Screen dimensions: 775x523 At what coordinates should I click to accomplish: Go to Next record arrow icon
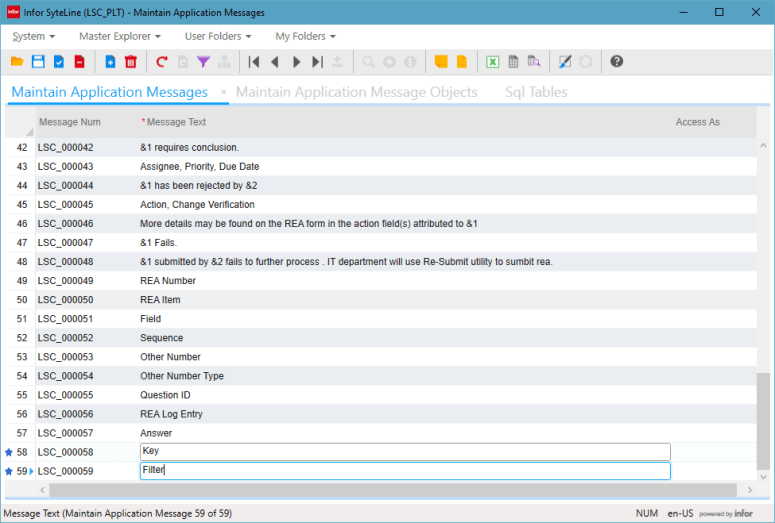(x=297, y=62)
